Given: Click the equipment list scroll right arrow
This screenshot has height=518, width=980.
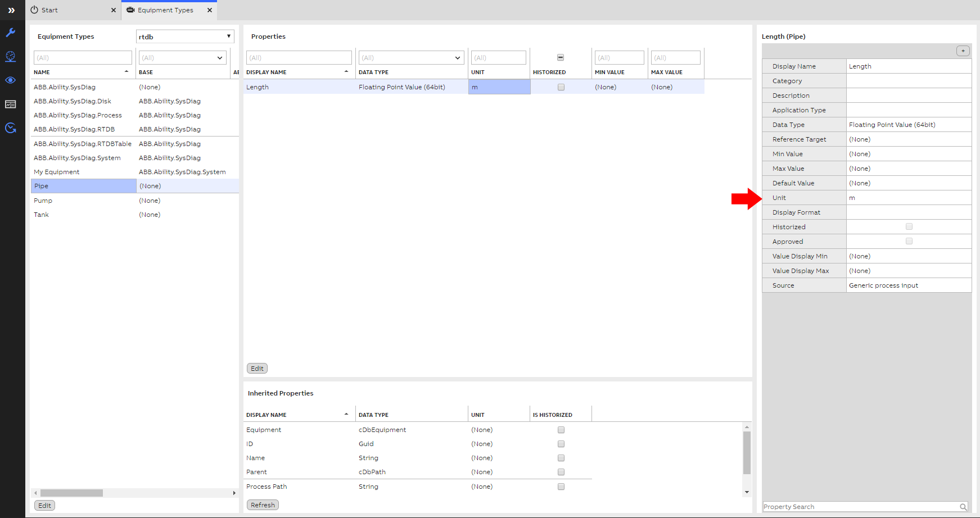Looking at the screenshot, I should pos(234,493).
